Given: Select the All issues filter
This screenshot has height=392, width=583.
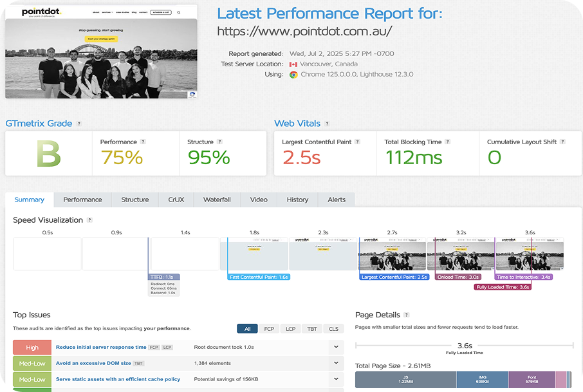Looking at the screenshot, I should (x=247, y=329).
